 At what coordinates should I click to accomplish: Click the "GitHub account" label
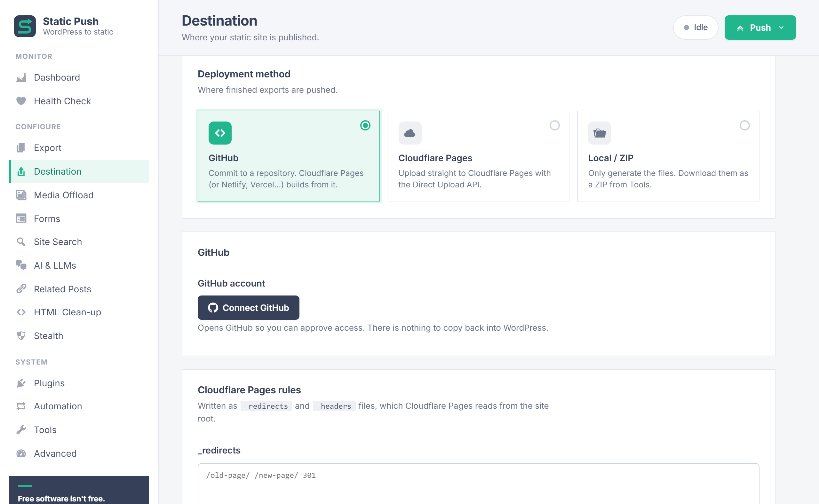pyautogui.click(x=231, y=283)
